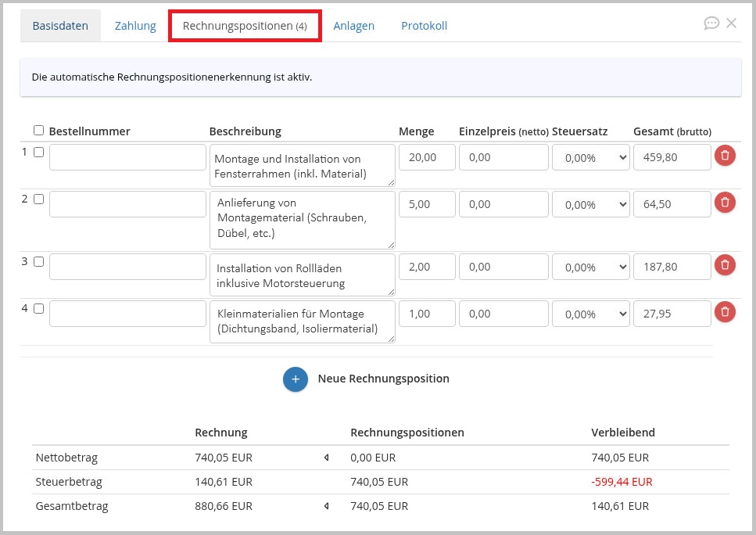
Task: Click the Bestellnummer field in row 1
Action: pos(127,157)
